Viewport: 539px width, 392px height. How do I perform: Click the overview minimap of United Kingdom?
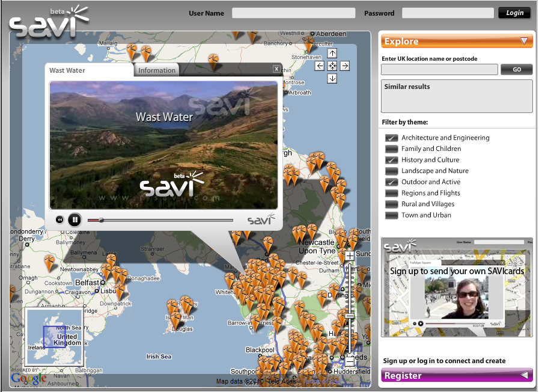click(x=55, y=337)
